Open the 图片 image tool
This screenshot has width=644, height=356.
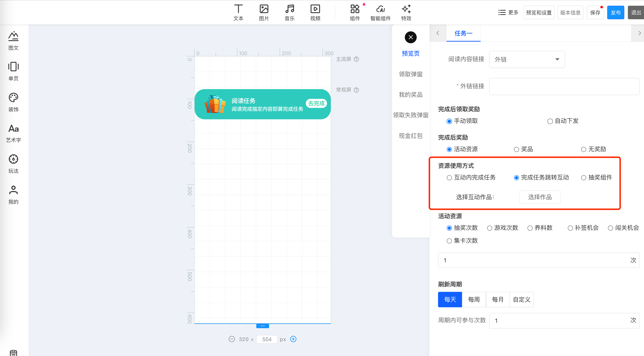[264, 9]
